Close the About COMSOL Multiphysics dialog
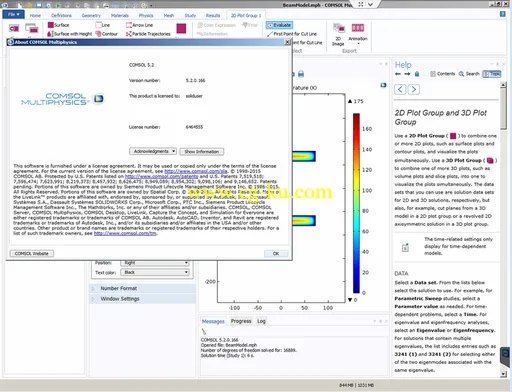This screenshot has height=392, width=512. pyautogui.click(x=287, y=42)
